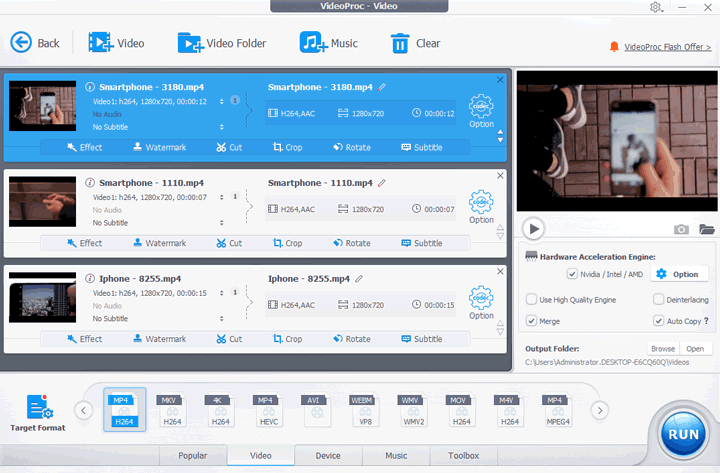Open Target Format settings icon

click(39, 407)
